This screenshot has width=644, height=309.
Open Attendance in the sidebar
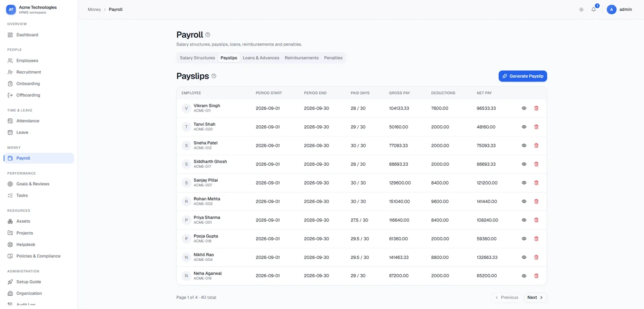click(x=39, y=121)
